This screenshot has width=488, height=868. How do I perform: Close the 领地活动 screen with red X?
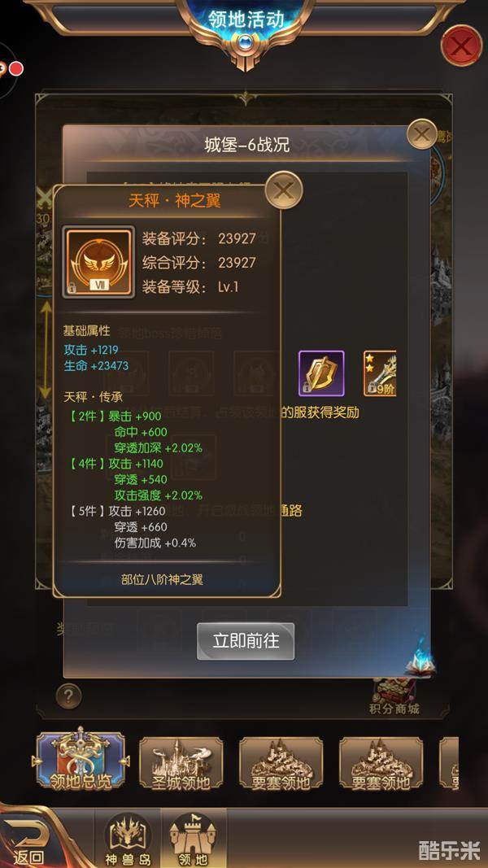click(x=461, y=46)
